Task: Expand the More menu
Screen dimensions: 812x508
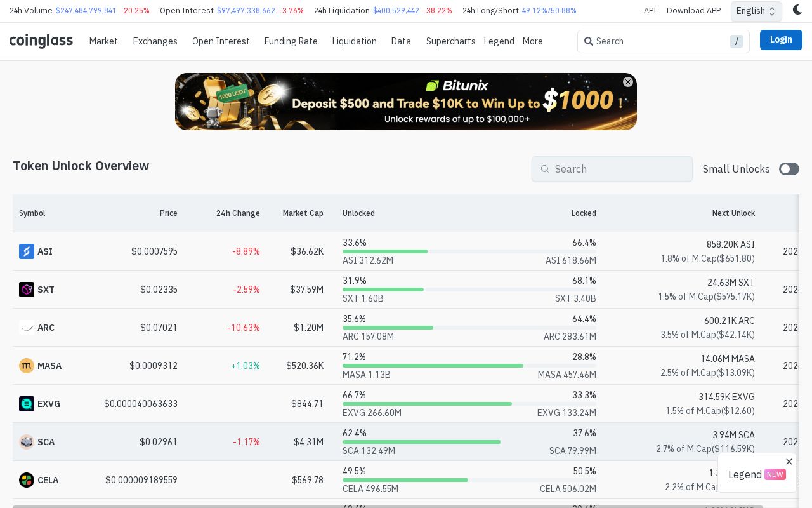Action: coord(532,41)
